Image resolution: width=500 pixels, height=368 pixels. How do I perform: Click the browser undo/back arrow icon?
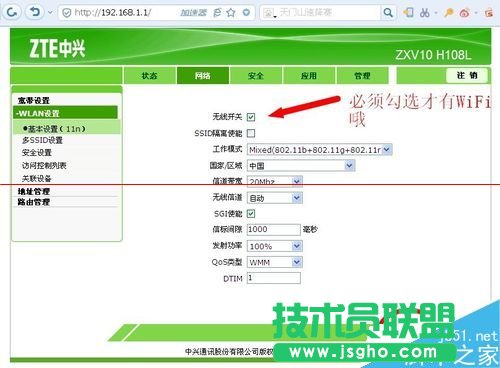click(x=35, y=12)
